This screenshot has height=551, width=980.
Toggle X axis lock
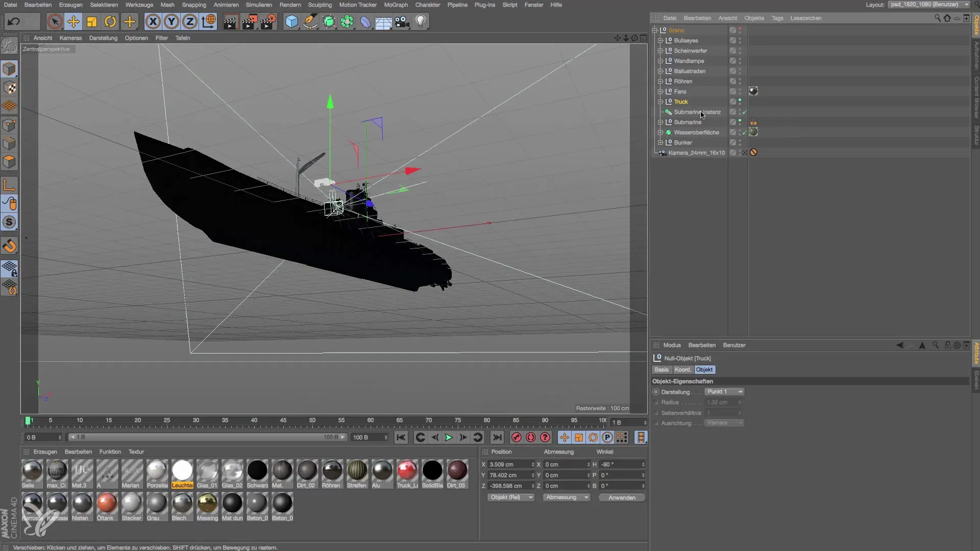click(153, 21)
